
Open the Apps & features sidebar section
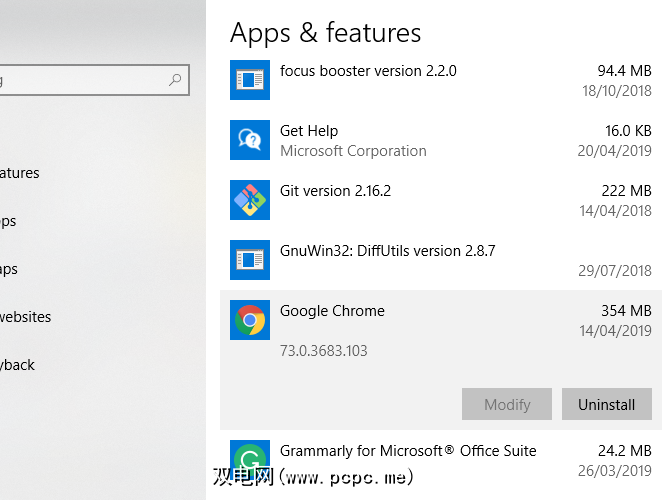tap(20, 173)
